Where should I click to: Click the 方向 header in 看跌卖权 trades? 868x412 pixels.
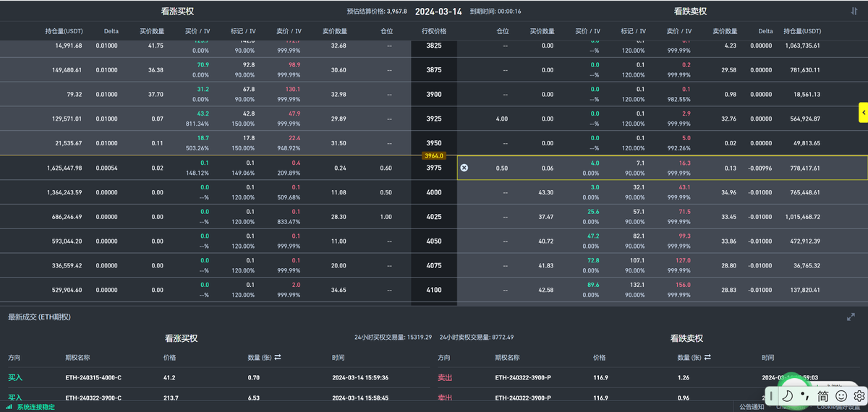(444, 358)
